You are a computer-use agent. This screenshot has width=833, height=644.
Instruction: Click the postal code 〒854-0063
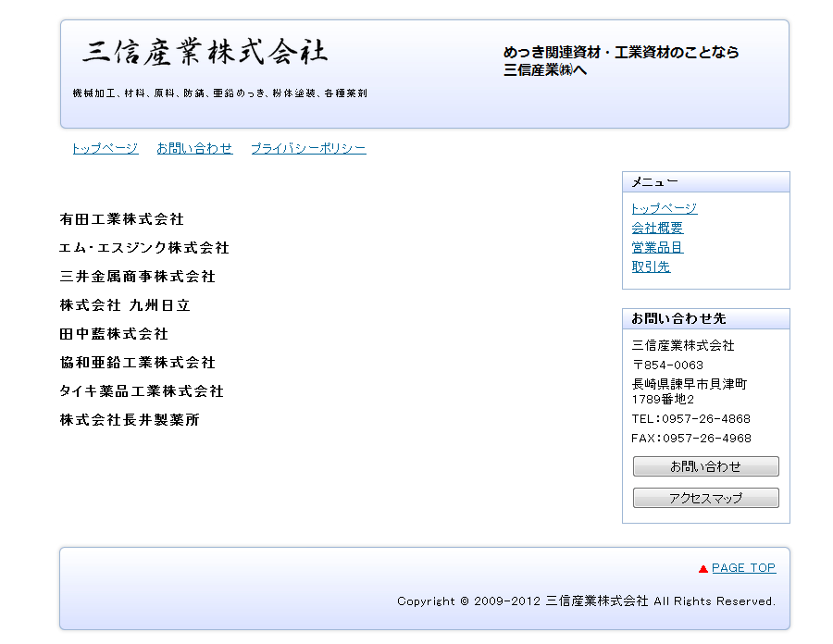pyautogui.click(x=667, y=365)
